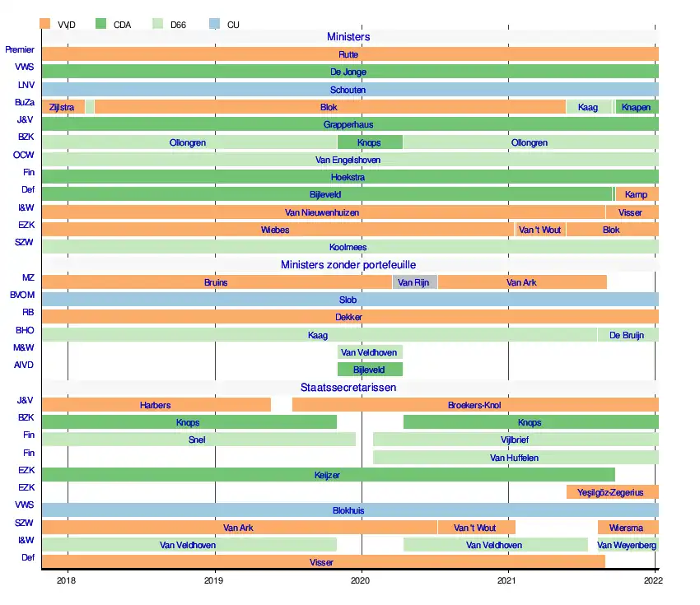Select the Grapperhaus bar

(348, 125)
